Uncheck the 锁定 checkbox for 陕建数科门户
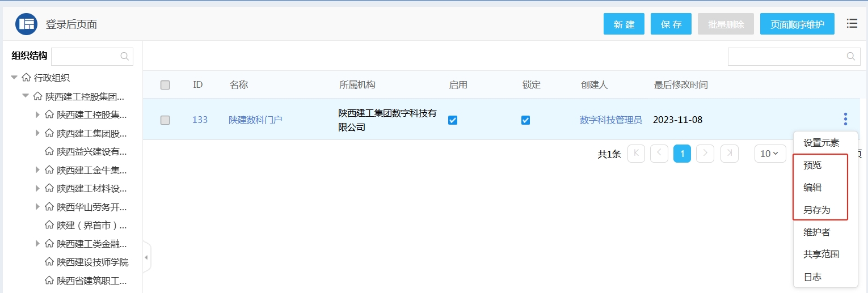 pos(525,120)
